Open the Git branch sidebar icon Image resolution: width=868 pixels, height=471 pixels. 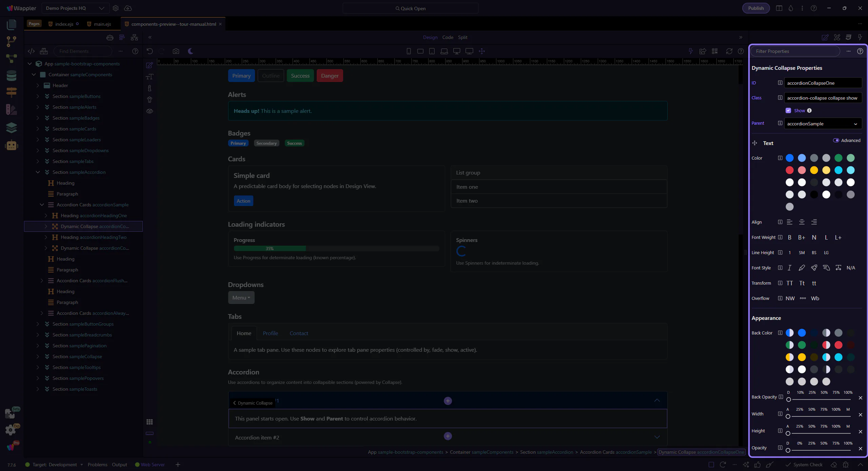[x=11, y=41]
